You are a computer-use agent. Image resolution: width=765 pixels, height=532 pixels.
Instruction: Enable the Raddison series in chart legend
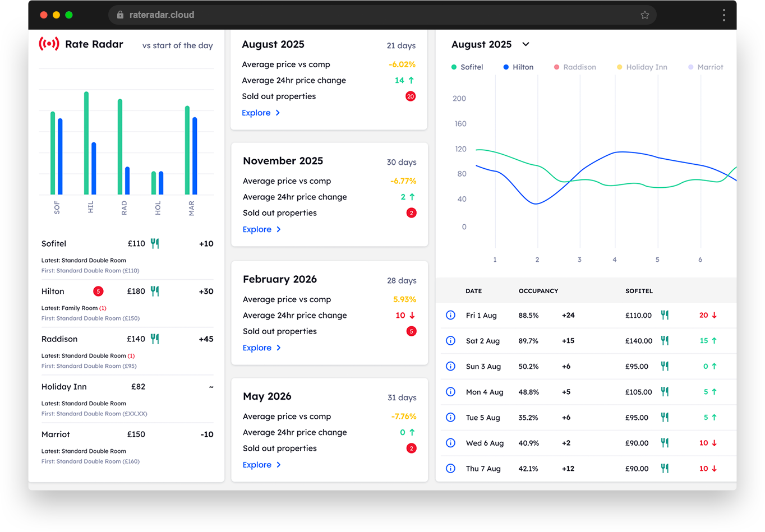575,67
